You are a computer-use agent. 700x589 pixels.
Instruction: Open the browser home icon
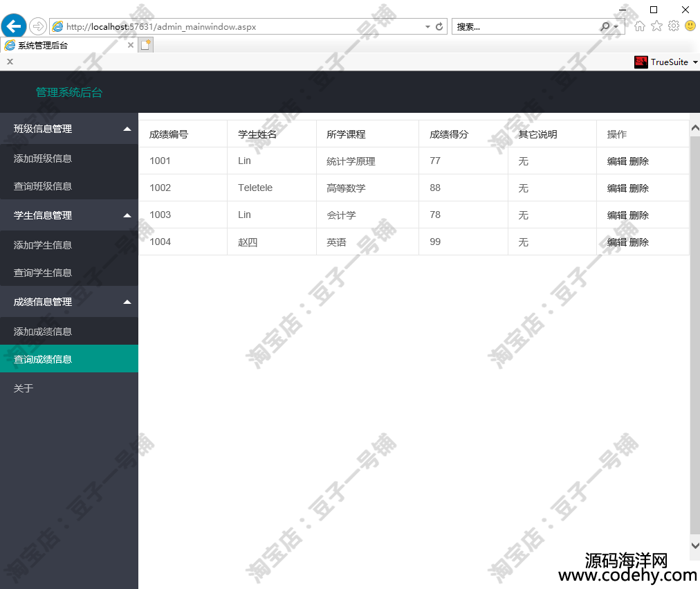pyautogui.click(x=640, y=26)
